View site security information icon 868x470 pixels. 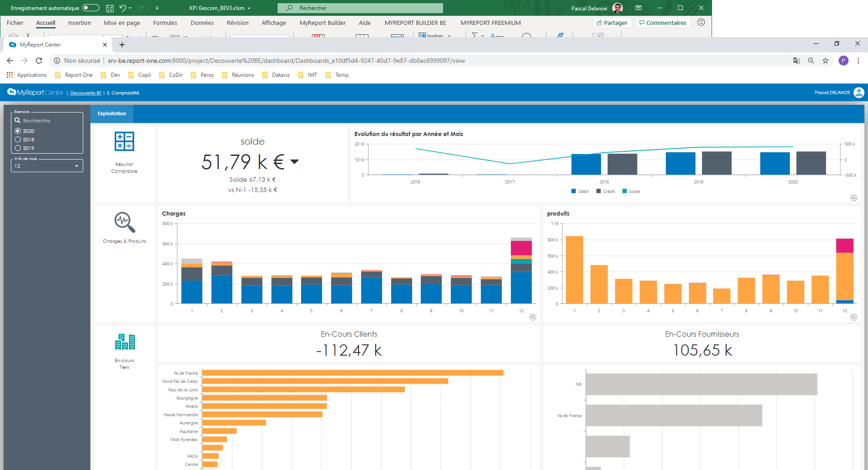coord(57,61)
